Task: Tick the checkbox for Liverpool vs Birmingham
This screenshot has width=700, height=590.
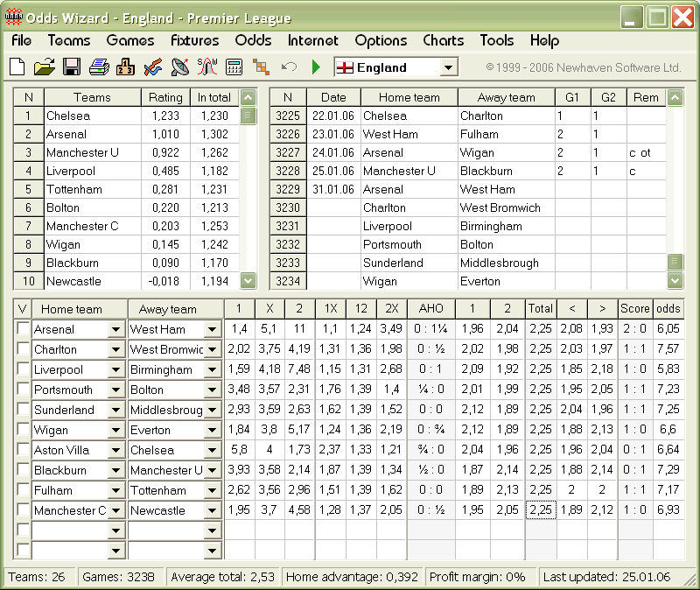Action: coord(23,369)
